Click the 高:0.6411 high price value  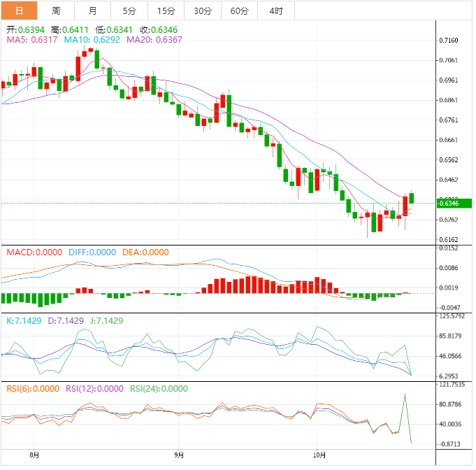(x=70, y=30)
